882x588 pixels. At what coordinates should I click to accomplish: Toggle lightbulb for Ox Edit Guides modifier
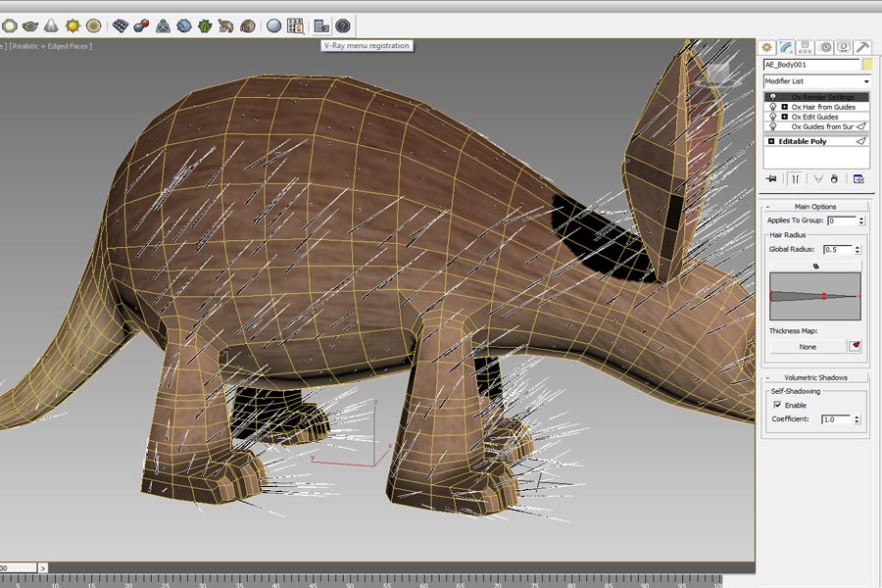772,117
